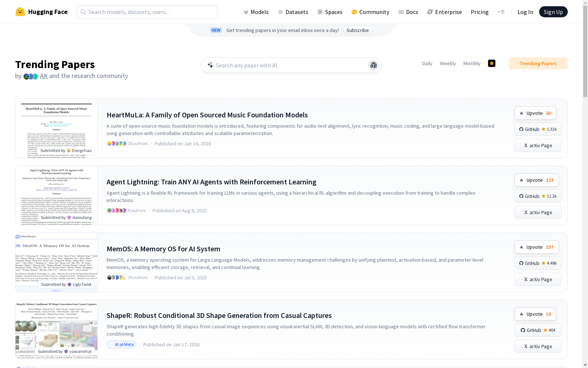Open GitHub repo for HeartMuLa paper

point(538,129)
